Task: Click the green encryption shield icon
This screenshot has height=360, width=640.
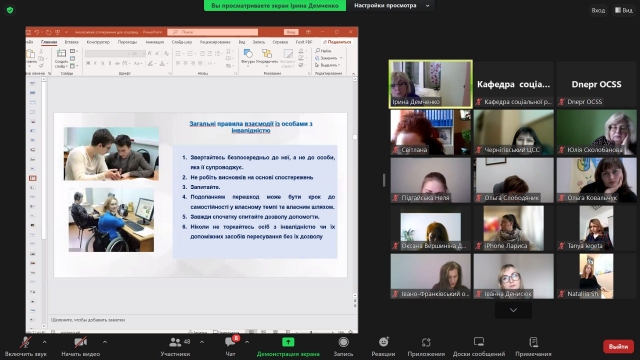Action: coord(10,10)
